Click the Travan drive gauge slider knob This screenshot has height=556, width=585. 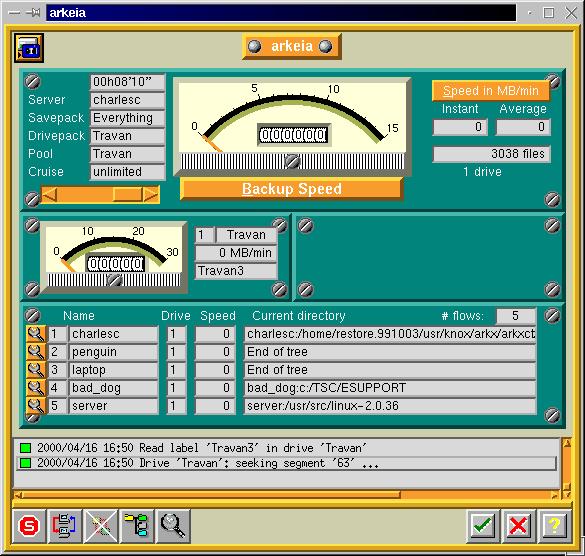pyautogui.click(x=115, y=280)
